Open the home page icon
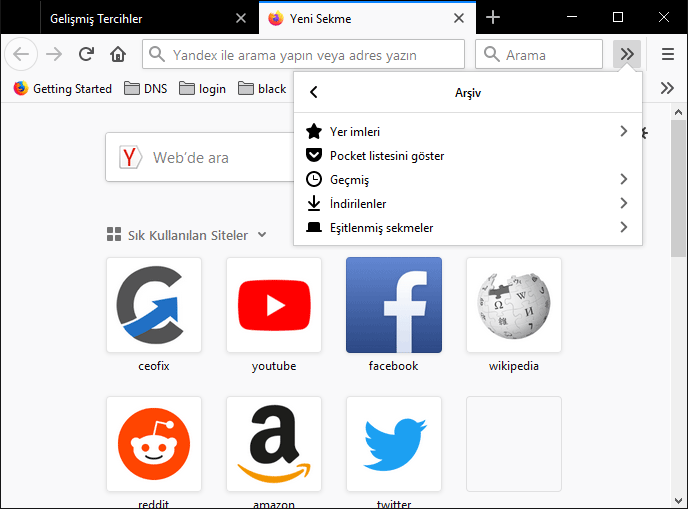 (x=118, y=54)
